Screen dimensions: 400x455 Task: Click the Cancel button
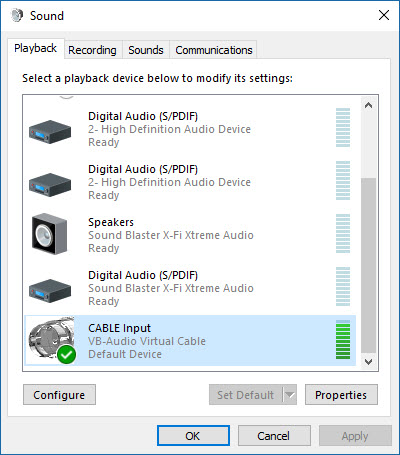[274, 436]
